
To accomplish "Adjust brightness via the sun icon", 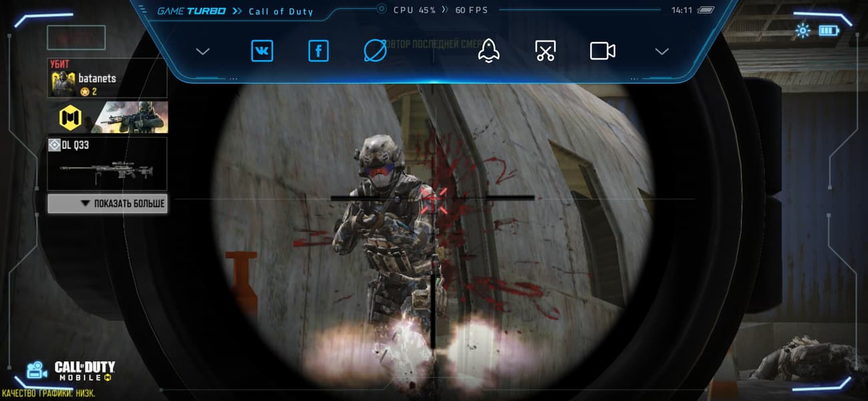I will [803, 31].
